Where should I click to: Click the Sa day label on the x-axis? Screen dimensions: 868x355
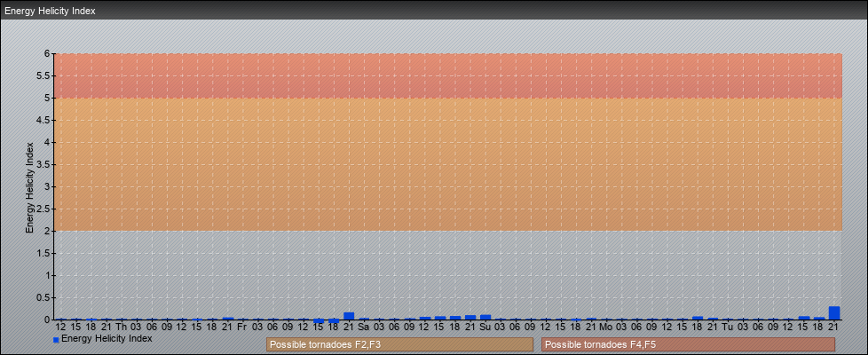[363, 327]
